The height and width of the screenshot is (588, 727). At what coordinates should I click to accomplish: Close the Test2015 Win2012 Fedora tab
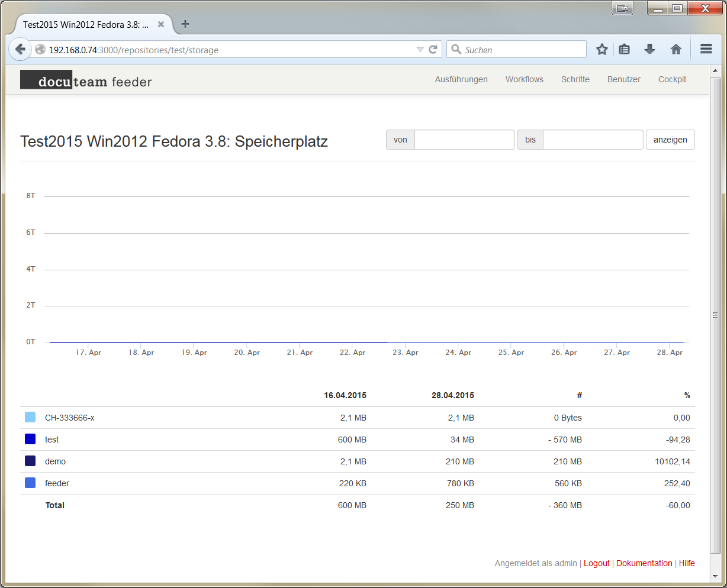[160, 25]
